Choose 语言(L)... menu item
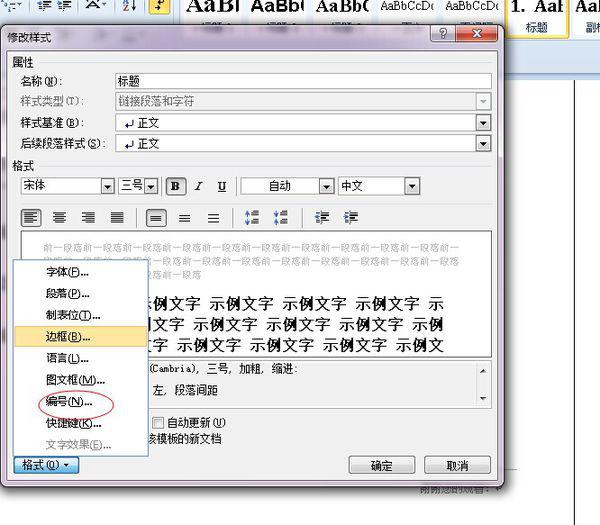 click(81, 358)
